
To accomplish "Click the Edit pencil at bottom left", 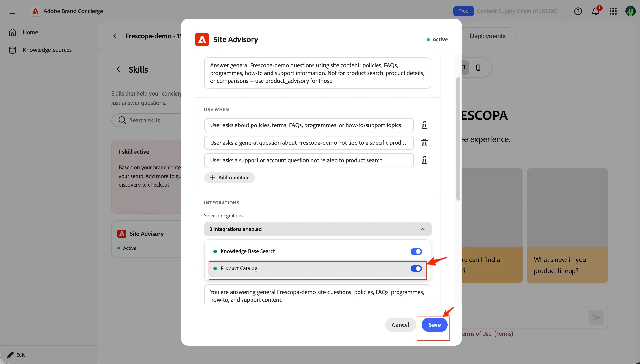I will pyautogui.click(x=10, y=355).
